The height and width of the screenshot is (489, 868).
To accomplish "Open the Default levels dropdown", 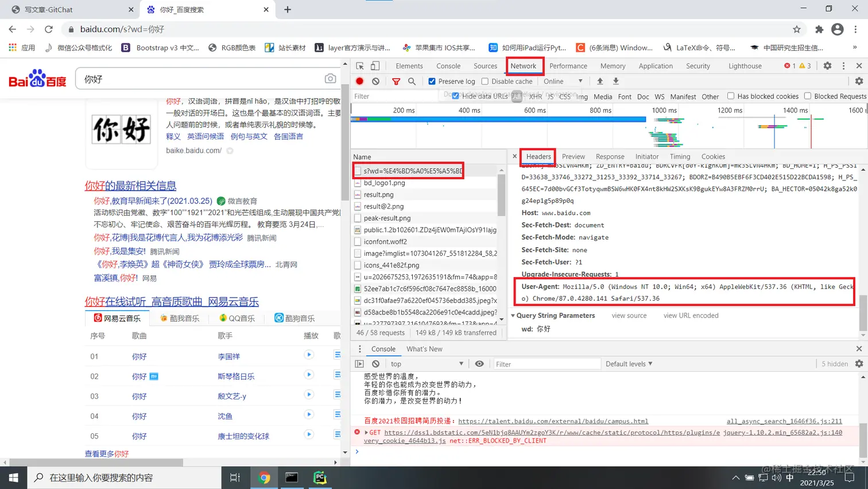I will (629, 364).
